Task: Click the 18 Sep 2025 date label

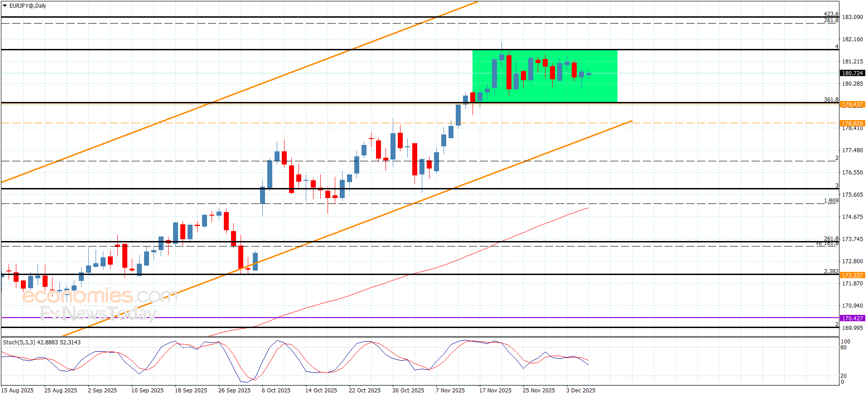Action: tap(191, 391)
